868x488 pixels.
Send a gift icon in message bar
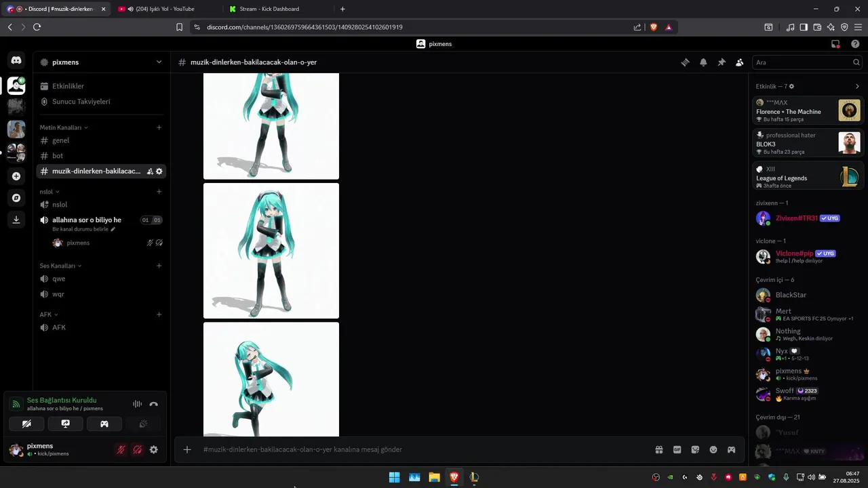click(x=658, y=449)
